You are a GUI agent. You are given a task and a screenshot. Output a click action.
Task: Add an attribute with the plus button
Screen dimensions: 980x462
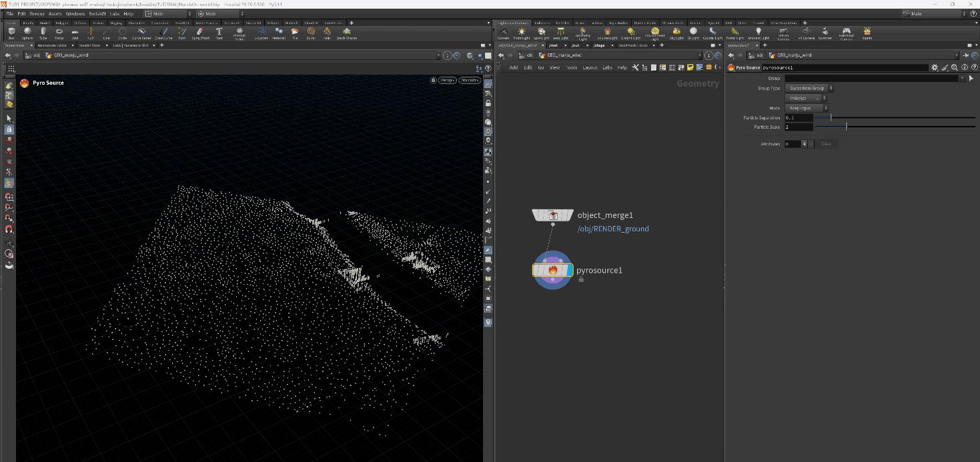[x=805, y=144]
